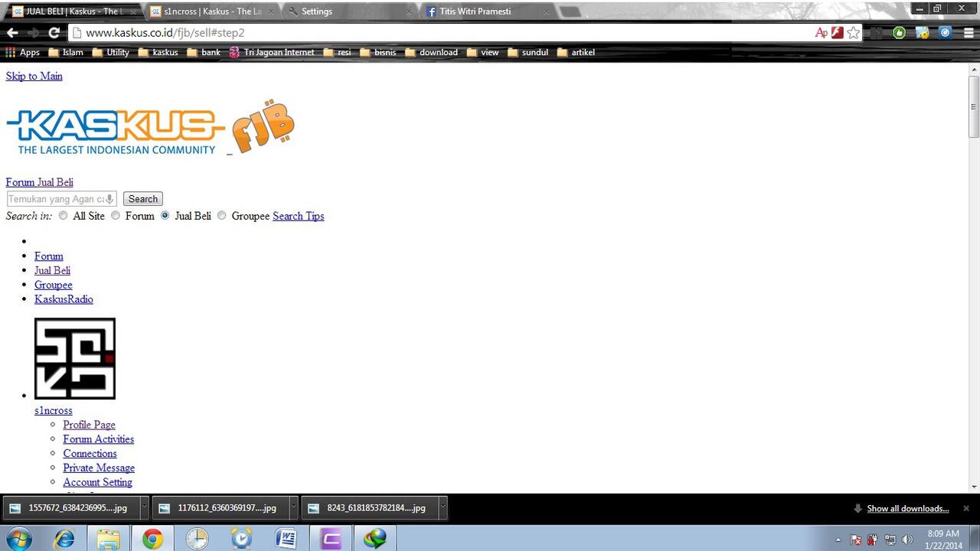Bookmark this page with the star icon
980x551 pixels.
tap(854, 33)
